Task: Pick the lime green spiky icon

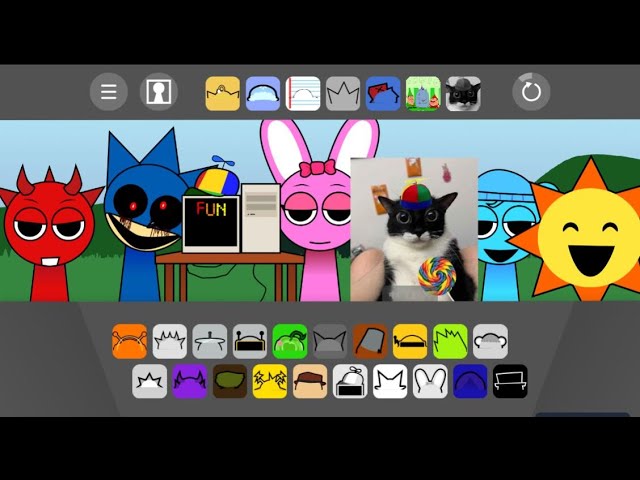Action: click(450, 342)
